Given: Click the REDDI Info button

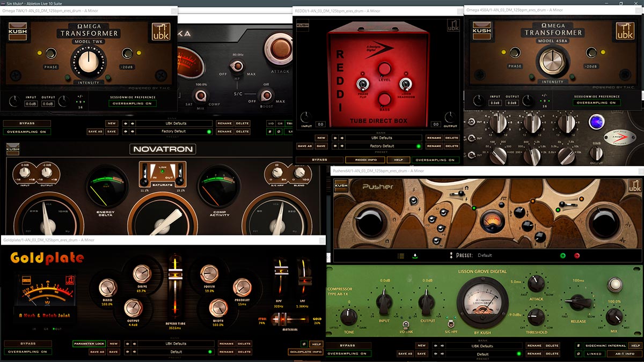Looking at the screenshot, I should click(364, 160).
